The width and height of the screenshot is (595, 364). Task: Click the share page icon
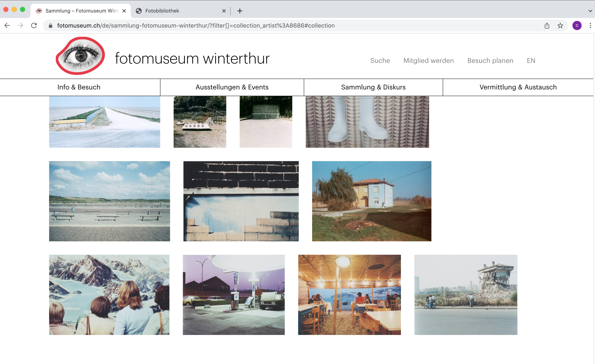tap(547, 25)
